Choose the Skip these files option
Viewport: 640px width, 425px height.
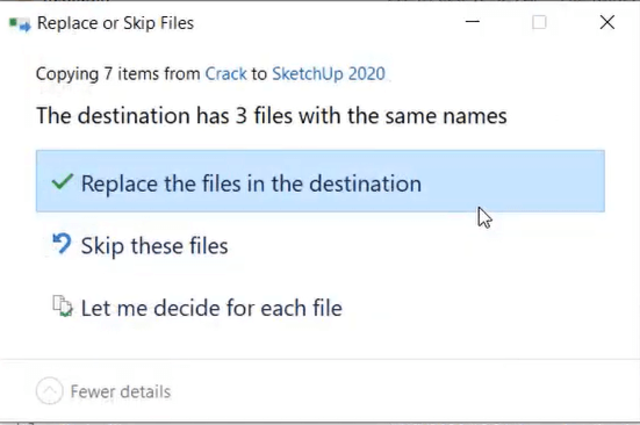pos(154,245)
